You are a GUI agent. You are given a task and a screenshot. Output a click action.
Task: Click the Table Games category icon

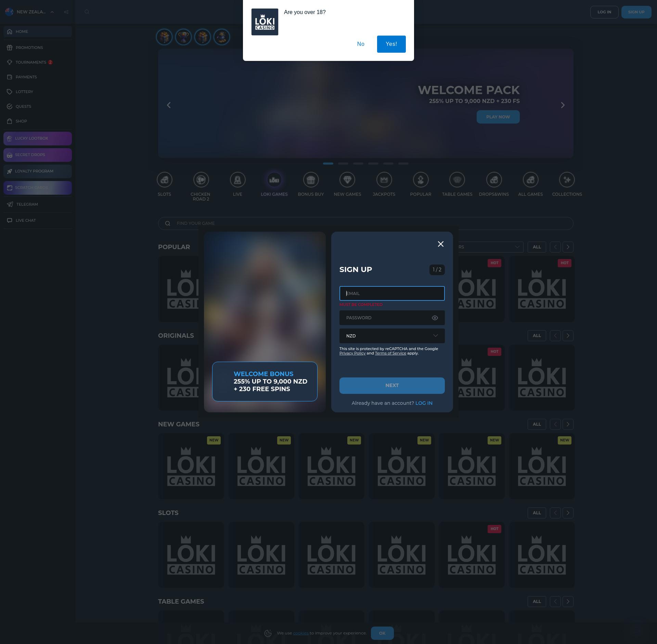tap(457, 180)
